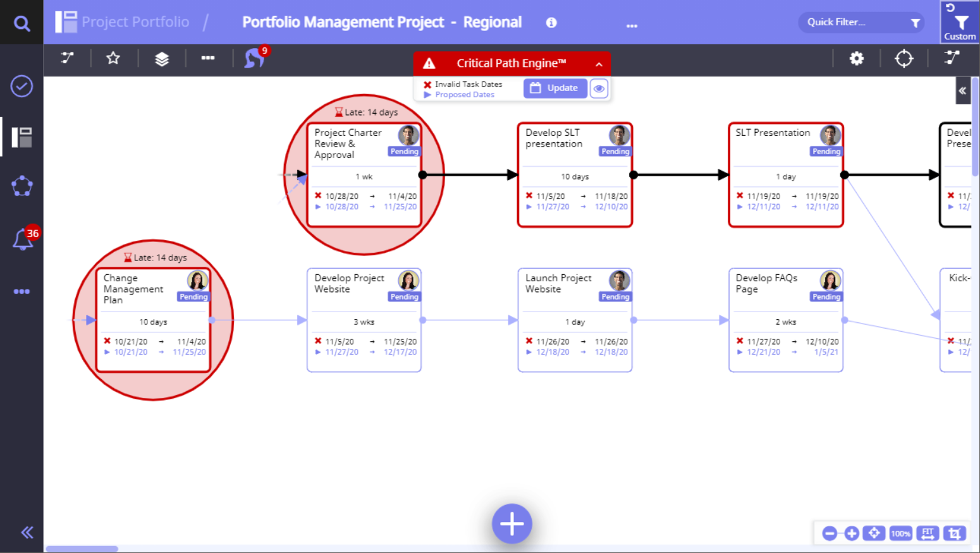
Task: Open the Quick Filter dropdown
Action: coord(861,23)
